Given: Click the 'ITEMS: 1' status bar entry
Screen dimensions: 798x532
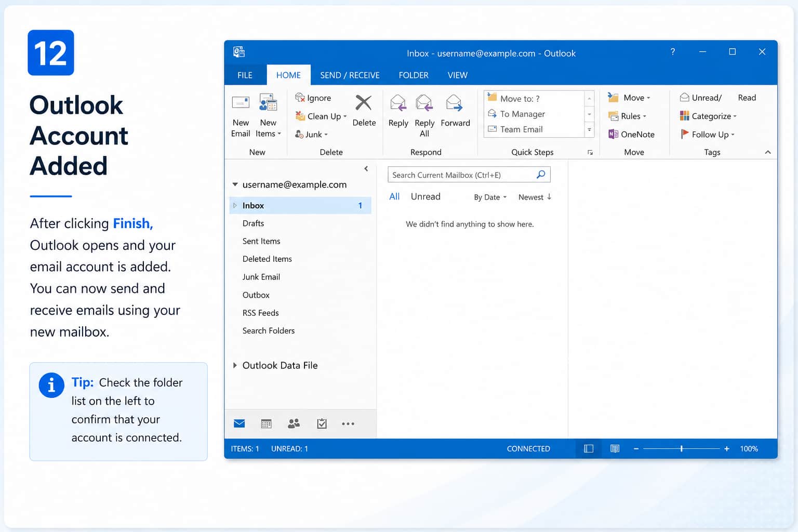Looking at the screenshot, I should coord(245,449).
